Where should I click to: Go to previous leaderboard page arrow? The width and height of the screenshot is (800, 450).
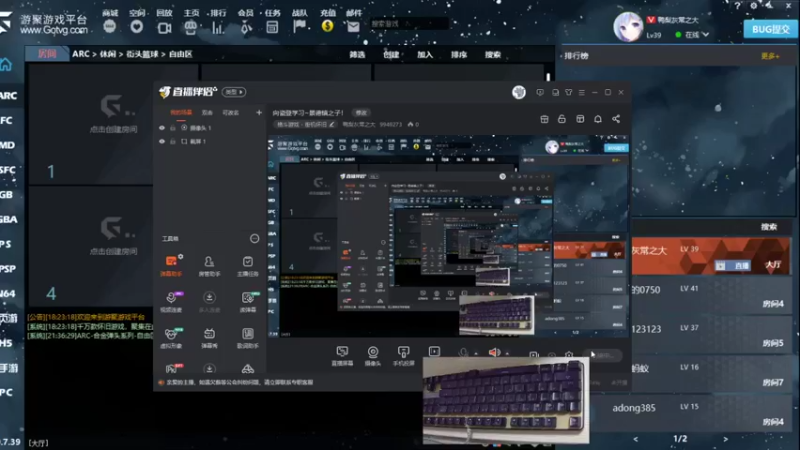click(636, 439)
